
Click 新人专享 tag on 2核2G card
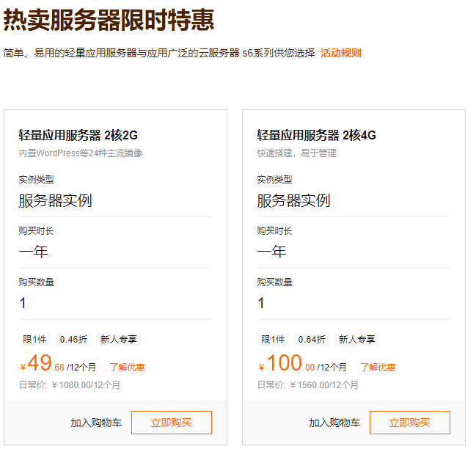[118, 340]
